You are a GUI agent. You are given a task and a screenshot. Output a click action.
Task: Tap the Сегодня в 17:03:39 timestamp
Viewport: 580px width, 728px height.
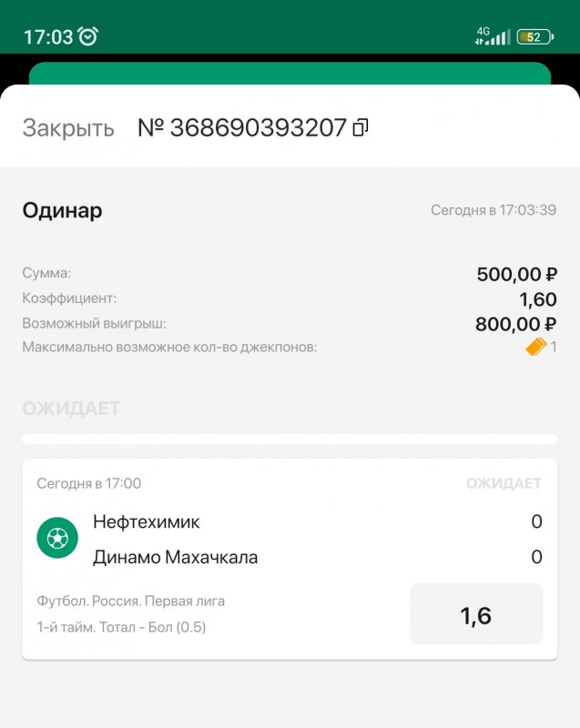493,211
